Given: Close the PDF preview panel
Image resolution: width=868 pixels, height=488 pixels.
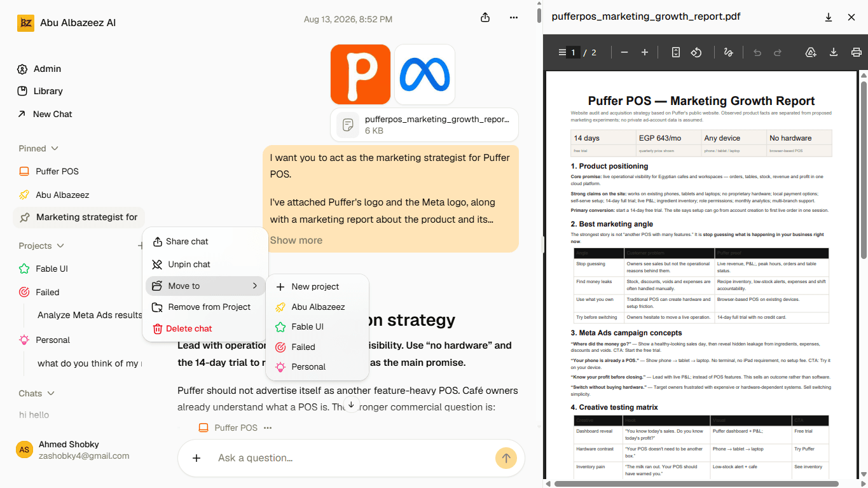Looking at the screenshot, I should (x=851, y=17).
